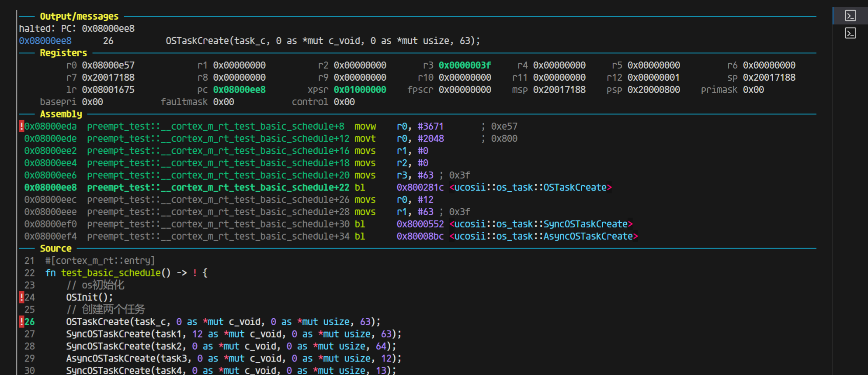Image resolution: width=868 pixels, height=375 pixels.
Task: Click blue address 0x08000ee8 in output
Action: pyautogui.click(x=45, y=41)
